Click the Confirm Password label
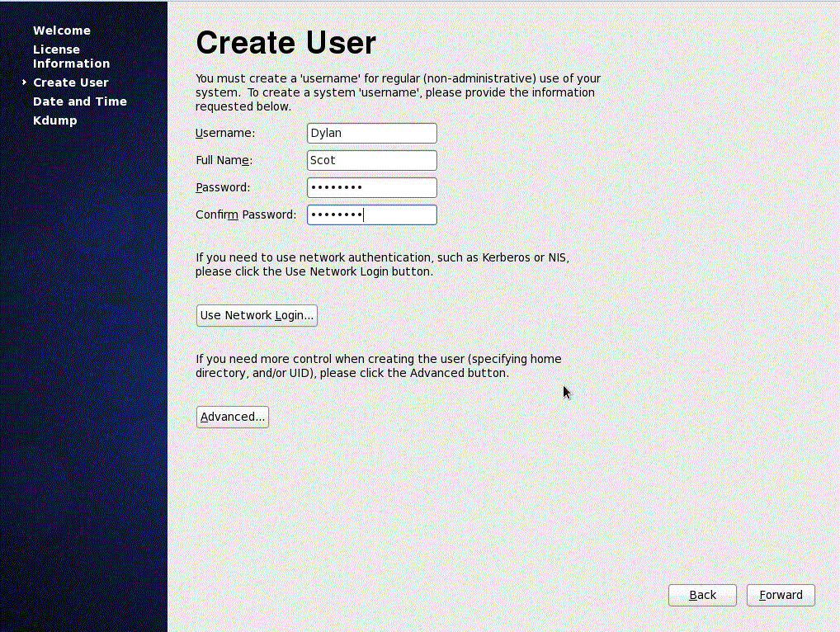Screen dimensions: 840x632 coord(245,214)
